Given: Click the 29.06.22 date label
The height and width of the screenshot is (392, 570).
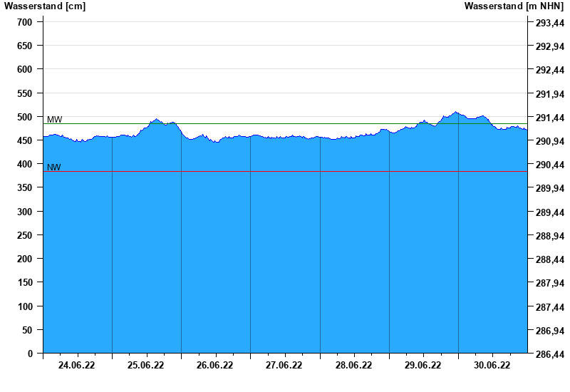Looking at the screenshot, I should click(x=423, y=366).
